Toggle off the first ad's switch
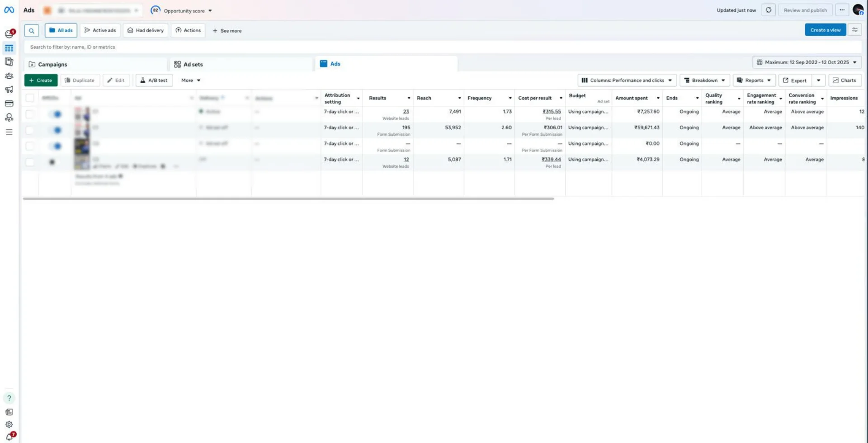The image size is (868, 443). [56, 114]
